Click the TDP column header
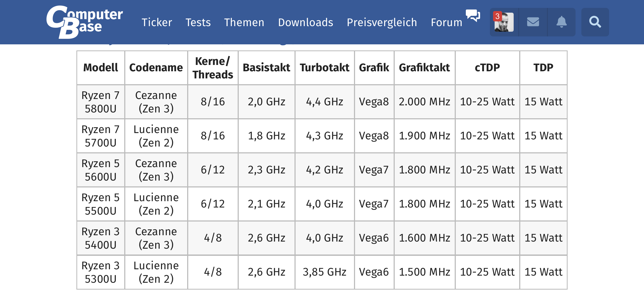 [543, 68]
